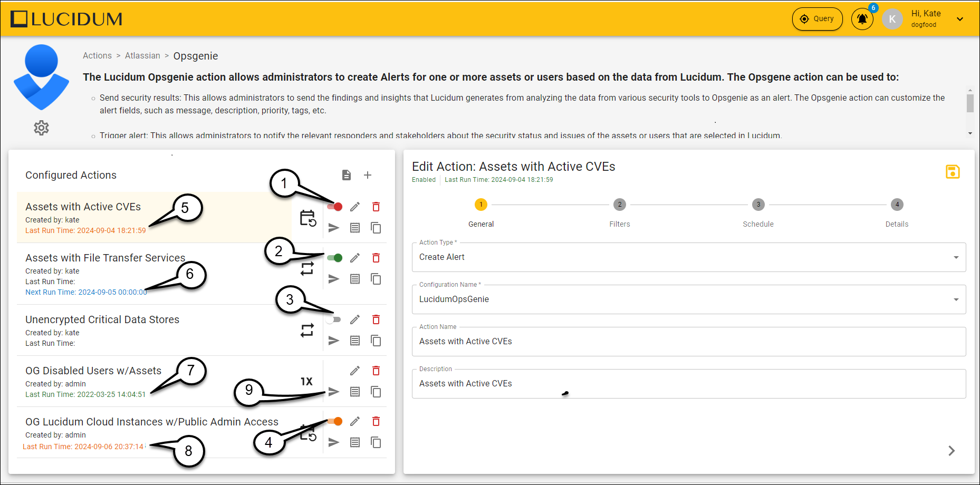This screenshot has height=485, width=980.
Task: Click the description scrollbar down arrow
Action: pyautogui.click(x=970, y=133)
